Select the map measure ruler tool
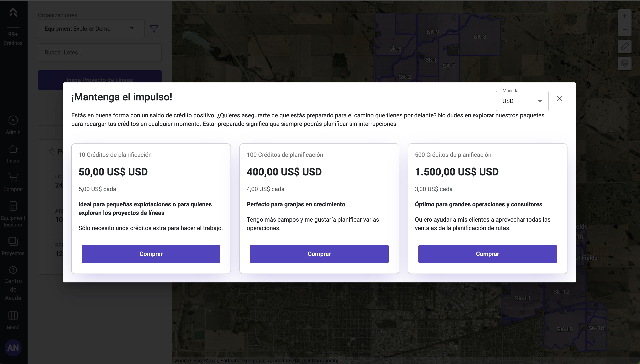640x364 pixels. coord(625,46)
